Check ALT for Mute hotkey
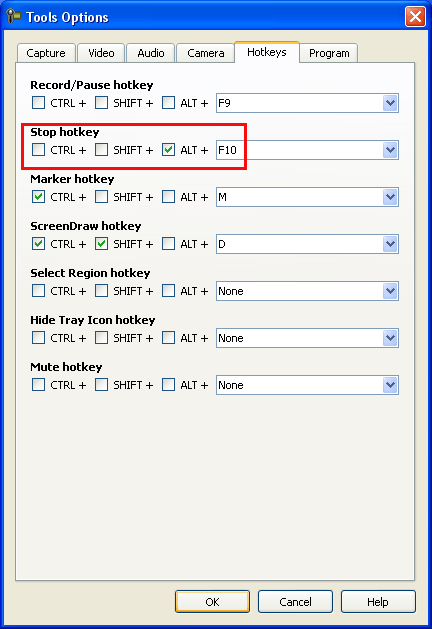This screenshot has width=432, height=629. [x=168, y=385]
